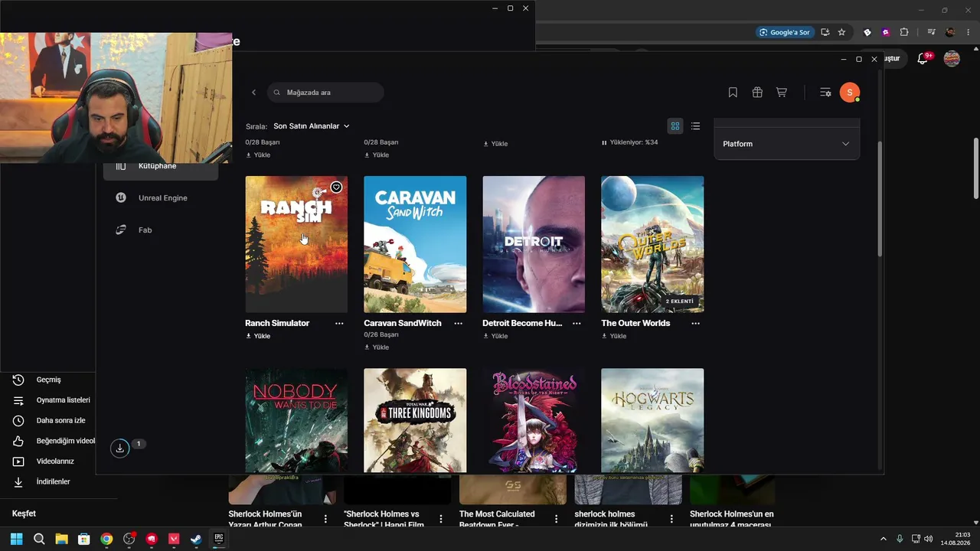Go back with the Epic launcher back arrow
Image resolution: width=980 pixels, height=551 pixels.
pyautogui.click(x=253, y=93)
